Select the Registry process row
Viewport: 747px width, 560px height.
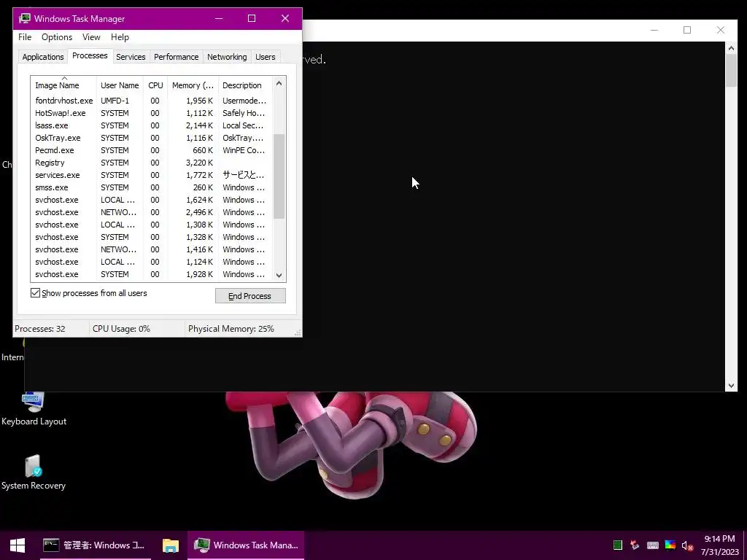click(x=152, y=163)
